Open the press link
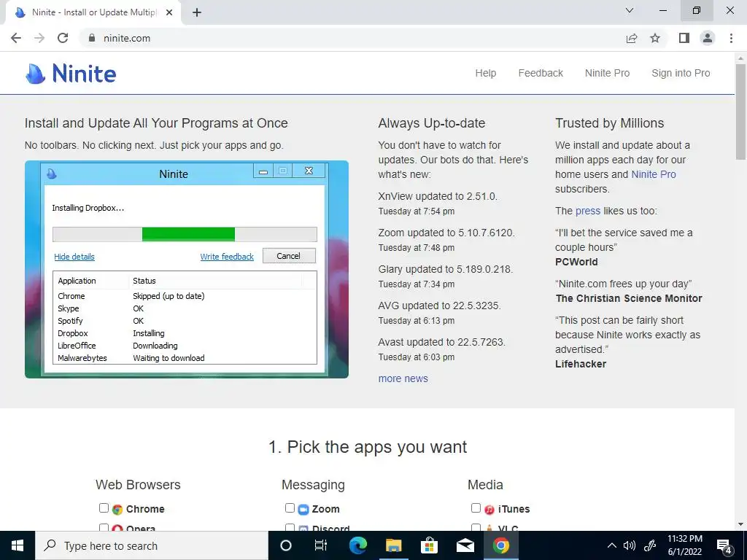The image size is (747, 560). click(x=588, y=211)
